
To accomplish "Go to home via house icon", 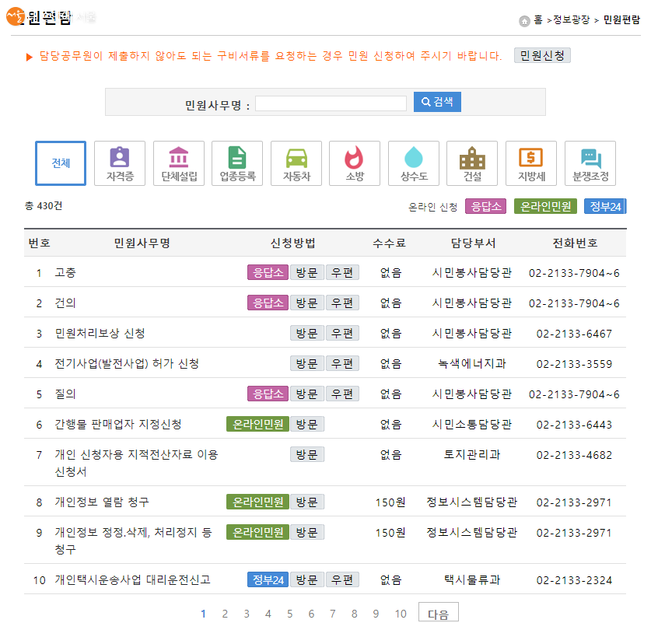I will (524, 20).
